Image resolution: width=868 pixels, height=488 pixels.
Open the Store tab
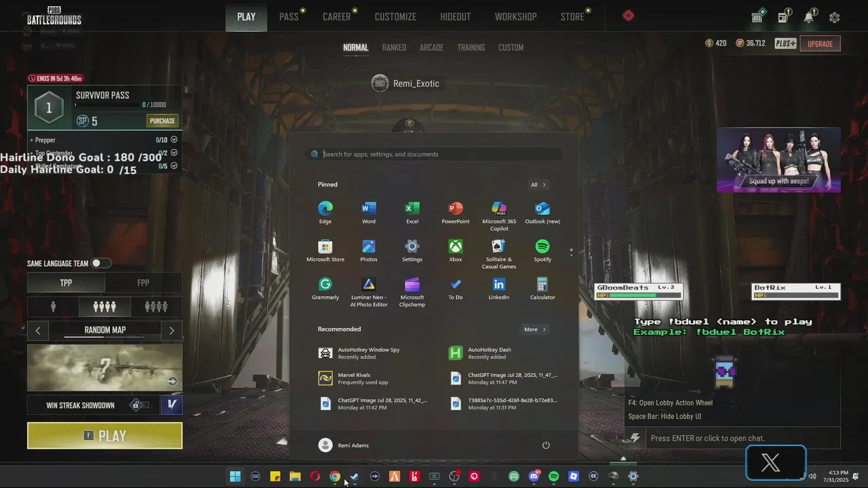click(572, 17)
